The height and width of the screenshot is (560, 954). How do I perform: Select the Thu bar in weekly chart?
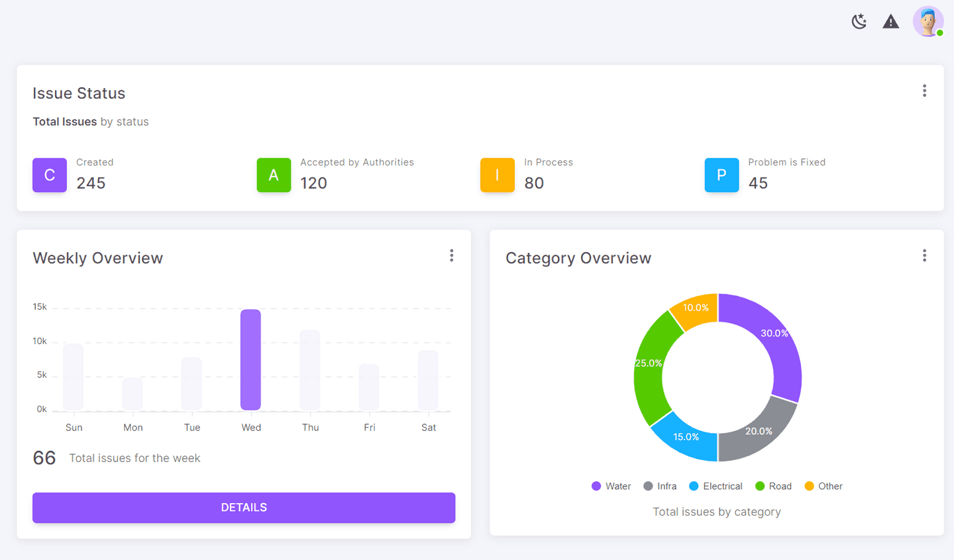310,370
